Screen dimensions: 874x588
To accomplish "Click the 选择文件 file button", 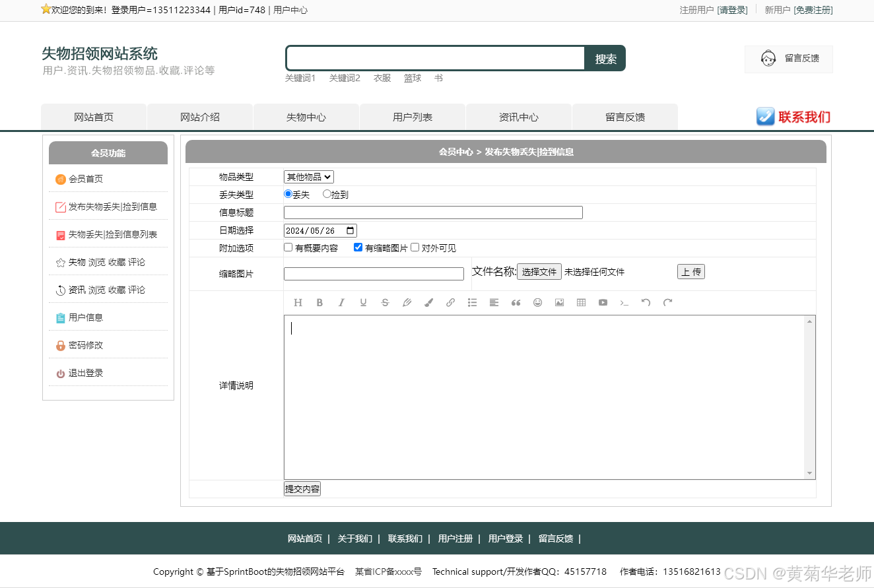I will [539, 271].
